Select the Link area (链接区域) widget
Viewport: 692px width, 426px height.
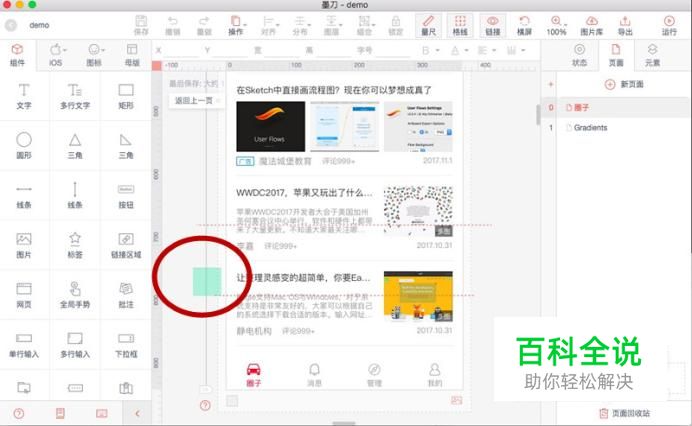[126, 245]
